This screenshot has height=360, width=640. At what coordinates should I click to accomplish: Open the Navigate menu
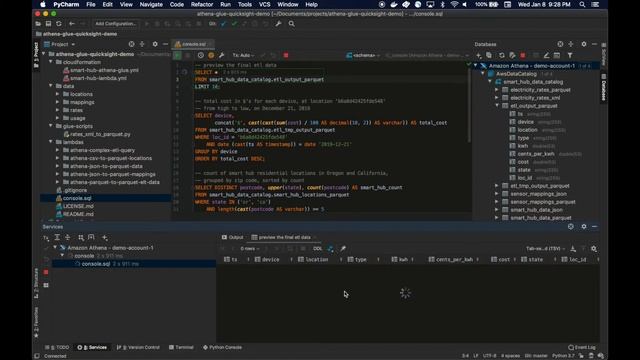(151, 4)
